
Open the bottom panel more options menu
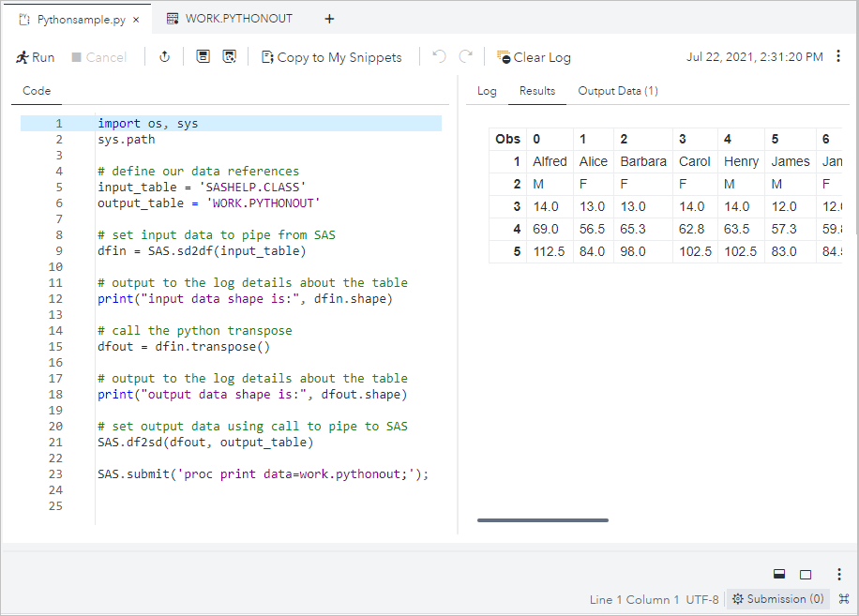(838, 574)
